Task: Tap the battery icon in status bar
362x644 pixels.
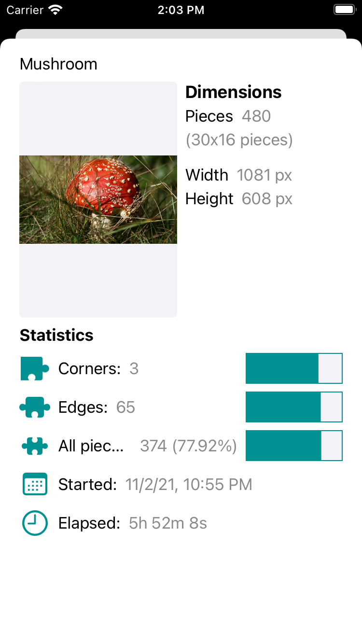Action: 345,10
